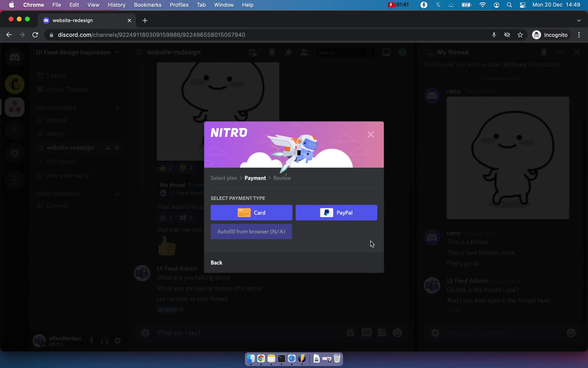Click the Review breadcrumb step
The width and height of the screenshot is (588, 368).
[x=282, y=178]
